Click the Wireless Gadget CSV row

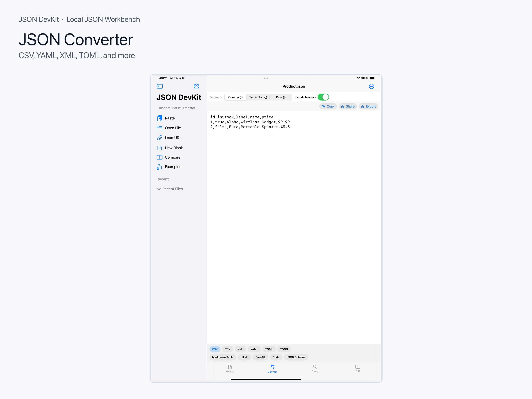[250, 122]
